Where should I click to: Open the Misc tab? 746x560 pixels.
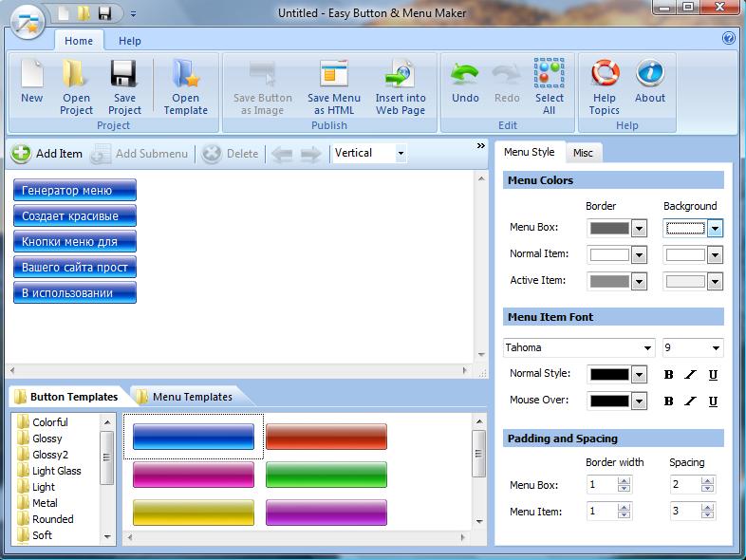coord(584,153)
